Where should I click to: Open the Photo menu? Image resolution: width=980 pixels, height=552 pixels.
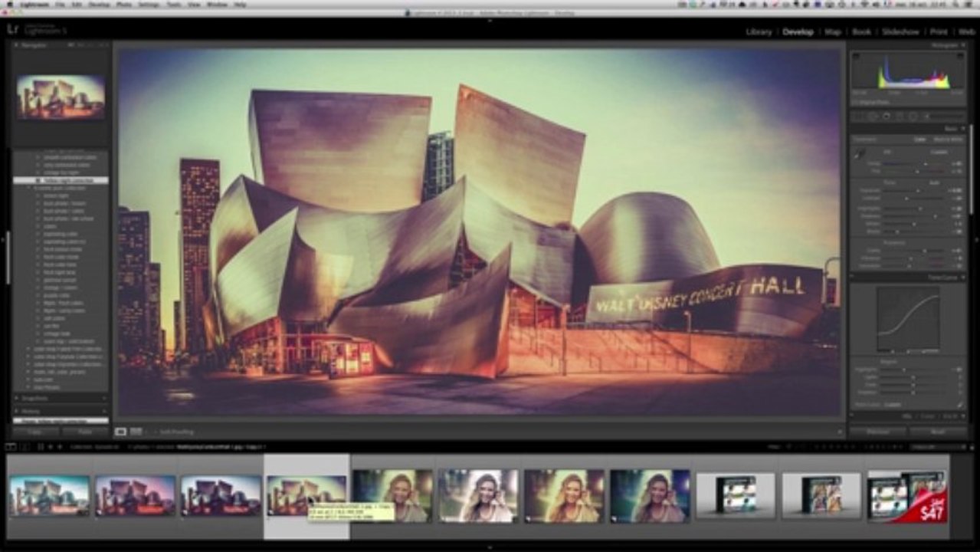[x=123, y=4]
